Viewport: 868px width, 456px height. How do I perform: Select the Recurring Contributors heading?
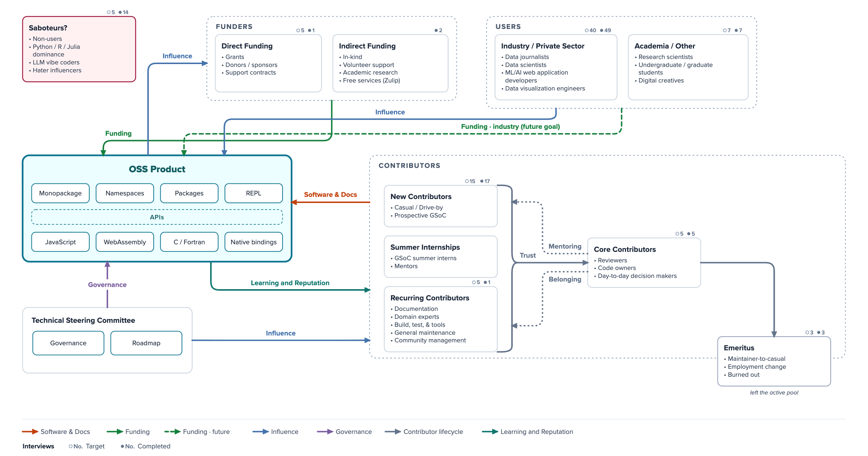pos(430,298)
